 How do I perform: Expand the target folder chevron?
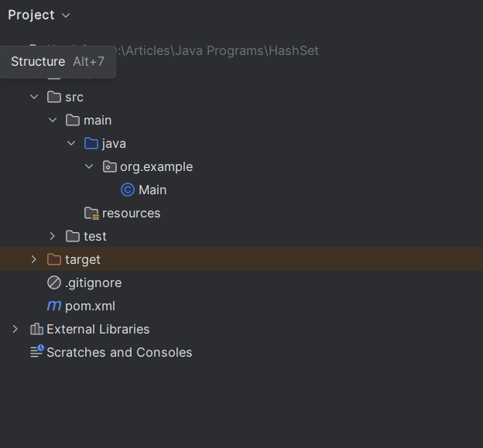click(34, 259)
